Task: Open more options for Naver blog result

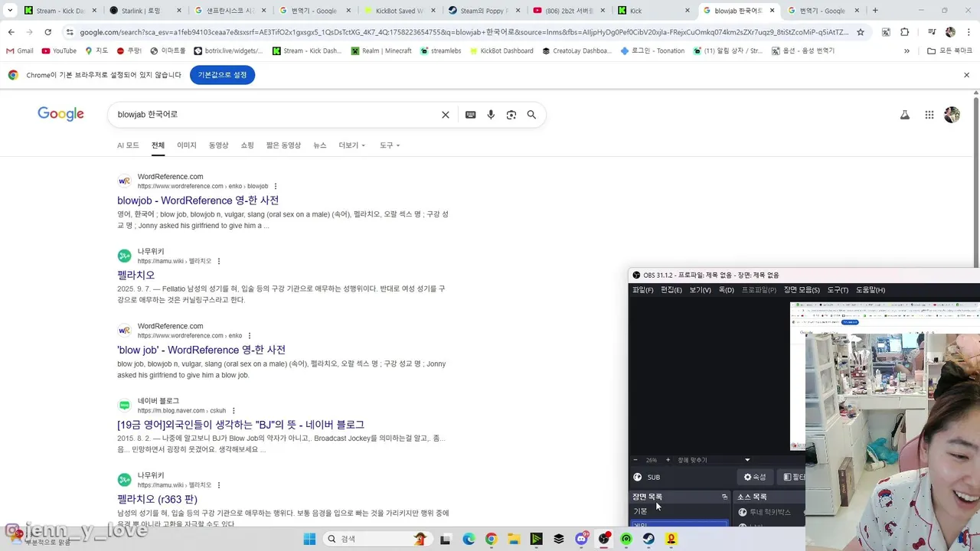Action: pos(234,410)
